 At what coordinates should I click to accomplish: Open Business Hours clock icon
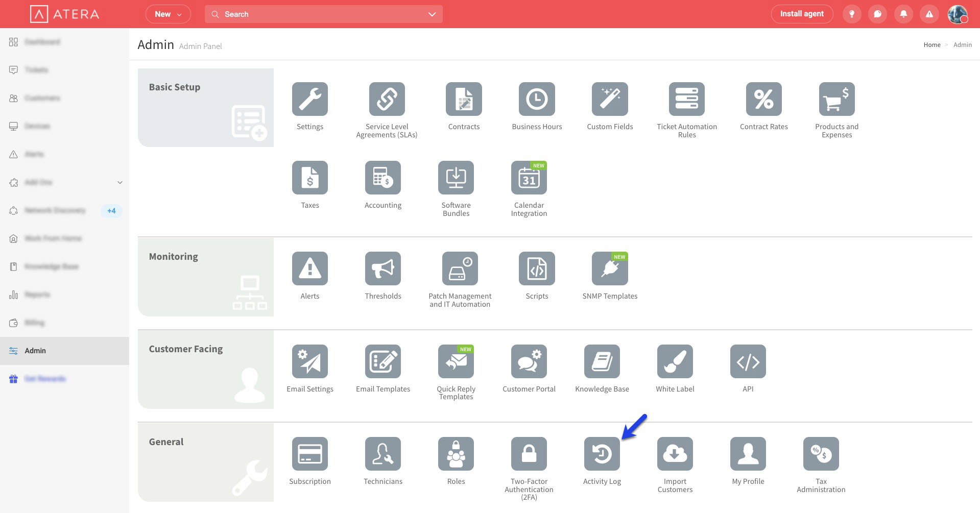pos(537,99)
